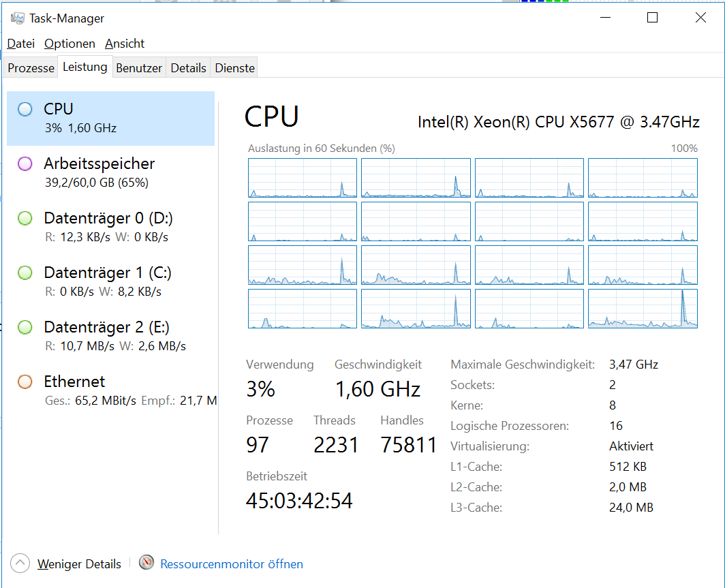Click the Maximale Geschwindigkeit value 3,47 GHz
The image size is (725, 588).
tap(634, 365)
